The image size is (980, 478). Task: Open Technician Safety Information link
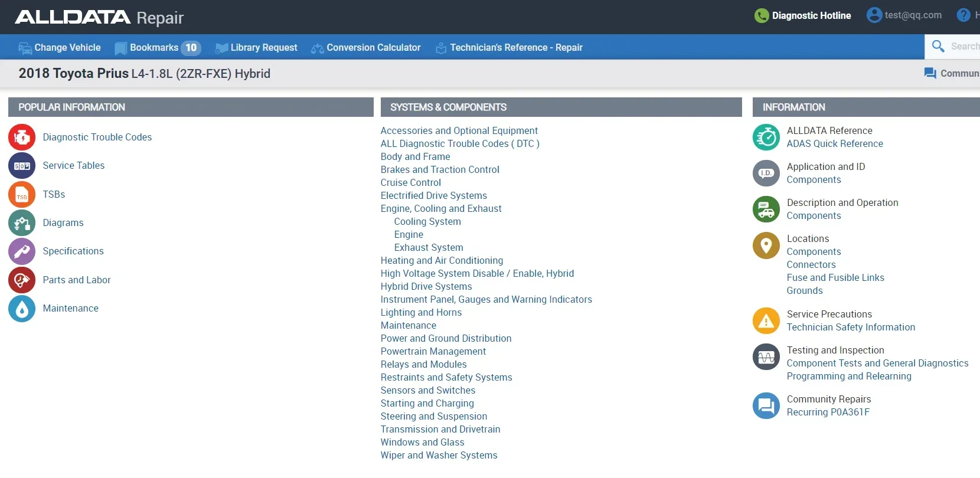click(851, 328)
